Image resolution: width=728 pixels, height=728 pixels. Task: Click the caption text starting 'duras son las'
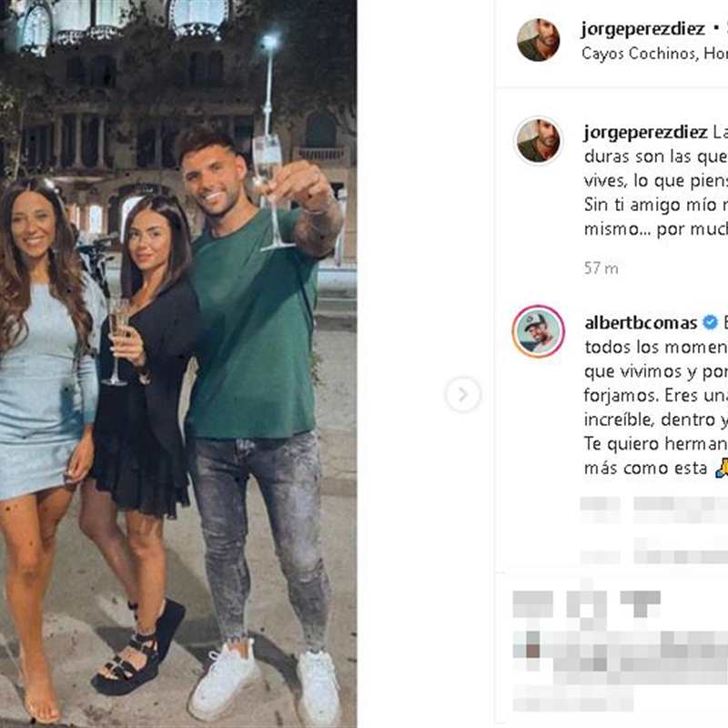point(655,157)
